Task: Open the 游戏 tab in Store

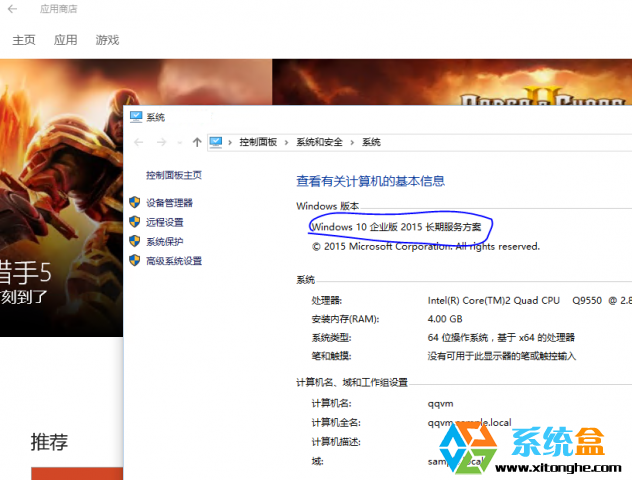Action: pos(107,40)
